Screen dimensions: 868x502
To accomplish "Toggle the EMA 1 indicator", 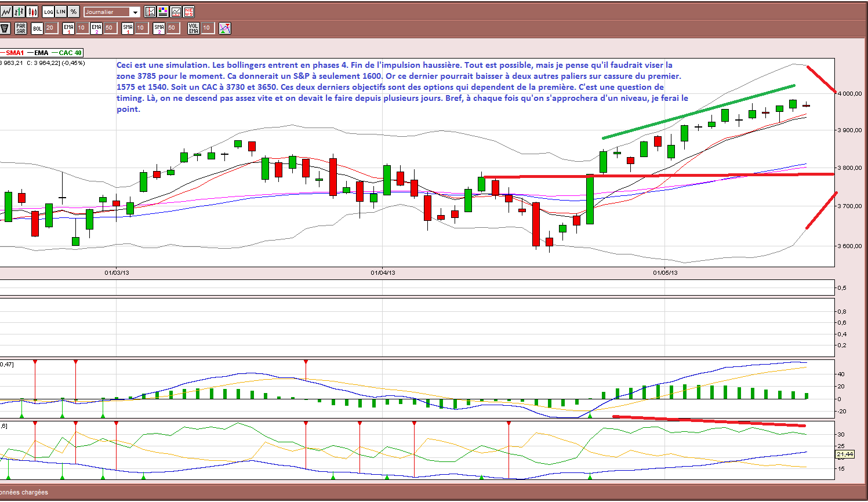I will pyautogui.click(x=68, y=28).
